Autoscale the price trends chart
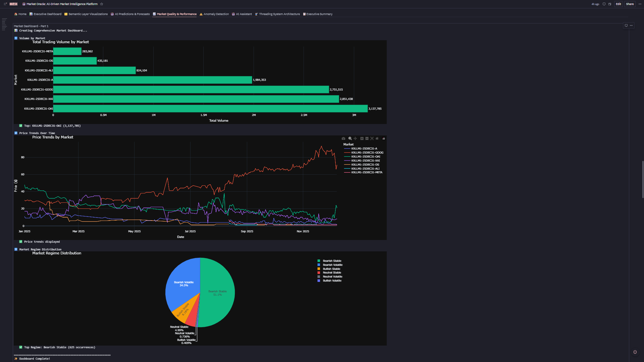The width and height of the screenshot is (644, 362). coord(372,138)
